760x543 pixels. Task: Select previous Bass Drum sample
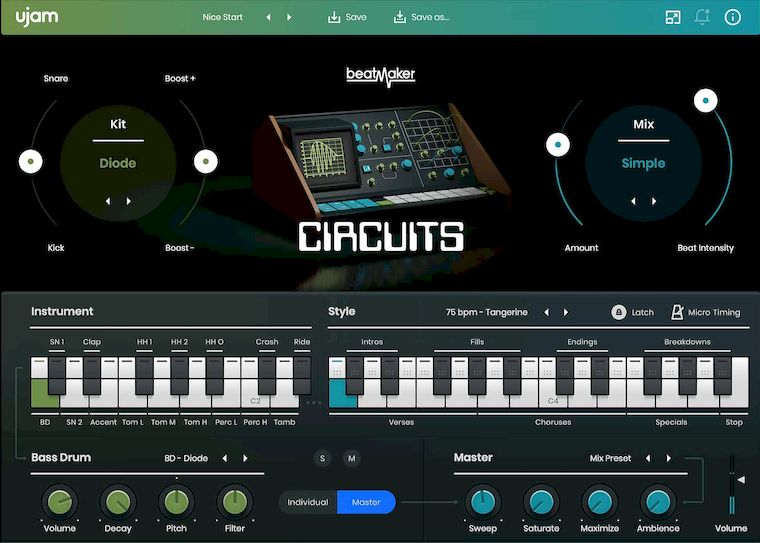click(224, 458)
